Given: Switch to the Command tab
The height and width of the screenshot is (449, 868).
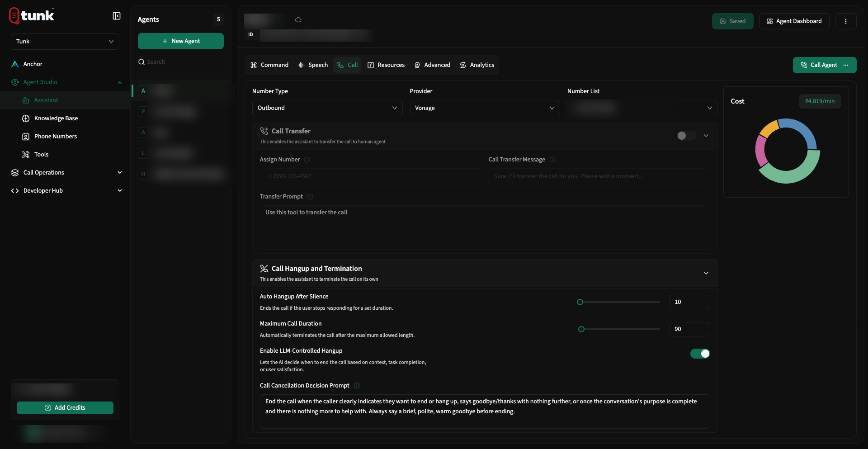Looking at the screenshot, I should [269, 65].
